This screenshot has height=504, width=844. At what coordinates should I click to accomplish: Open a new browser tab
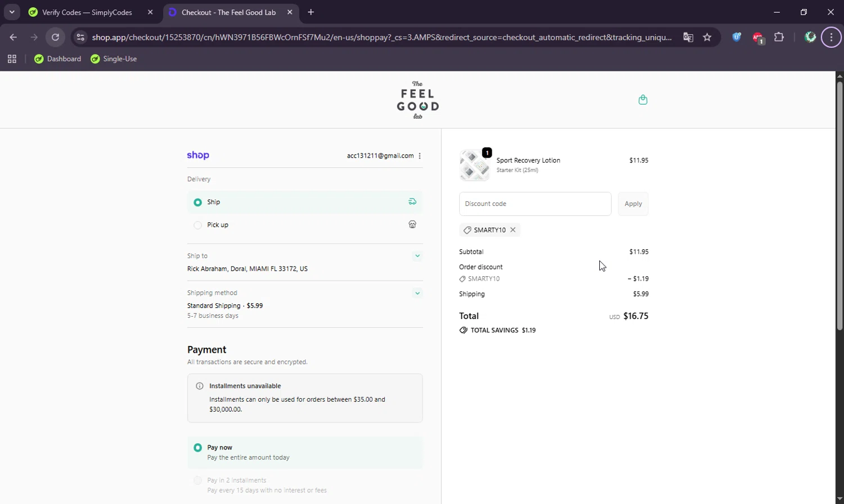coord(311,12)
